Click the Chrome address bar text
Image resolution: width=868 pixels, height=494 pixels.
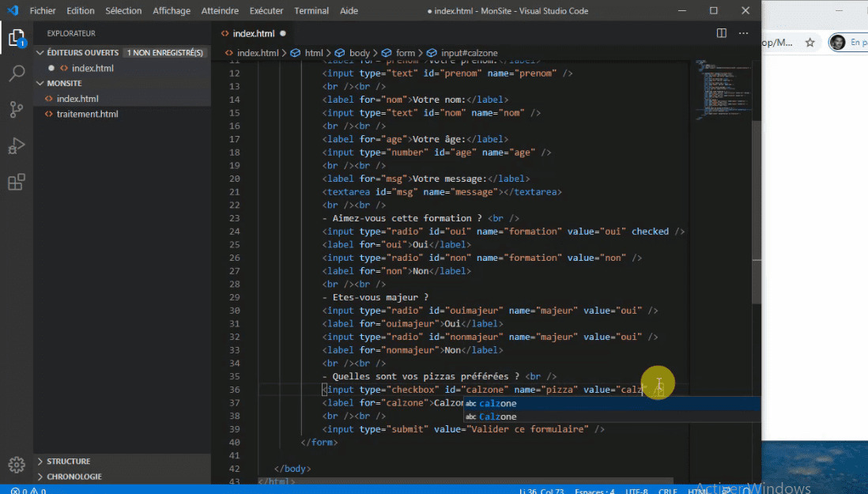(x=777, y=43)
